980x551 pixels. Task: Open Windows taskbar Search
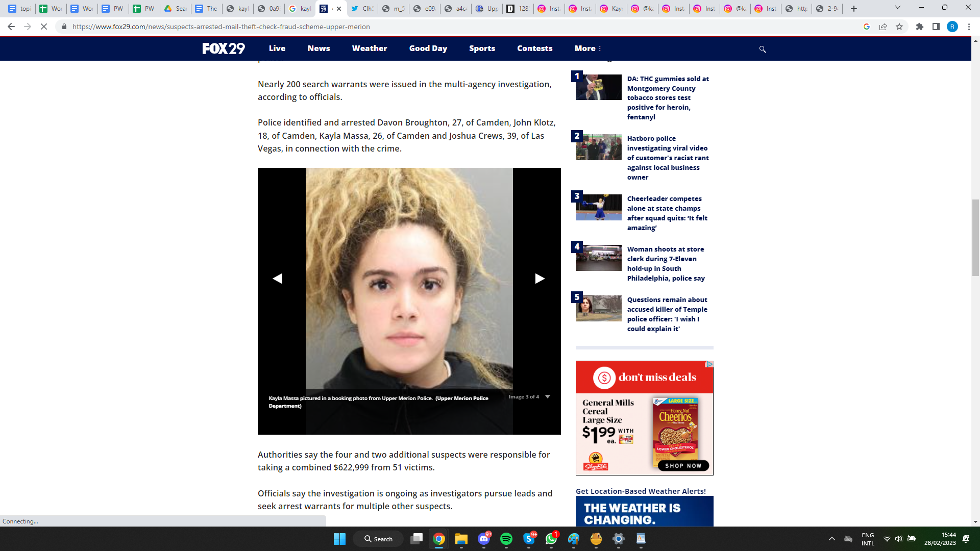pyautogui.click(x=378, y=539)
